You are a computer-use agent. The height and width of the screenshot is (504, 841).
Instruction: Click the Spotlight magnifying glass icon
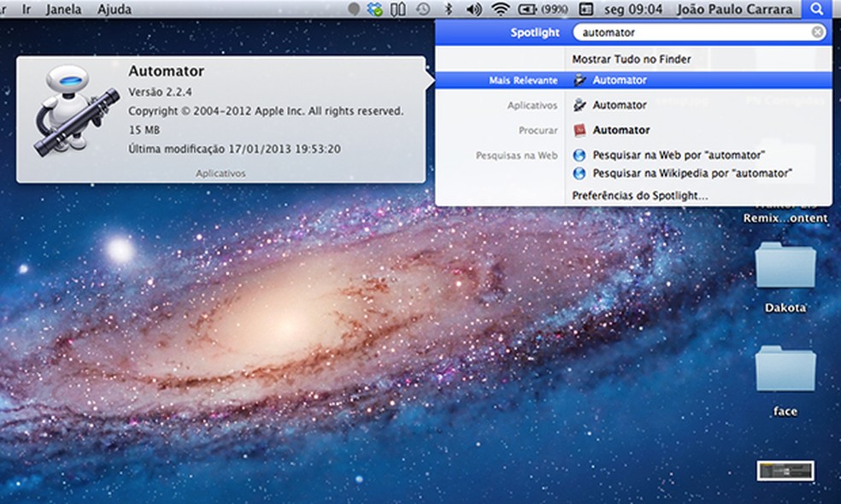817,9
